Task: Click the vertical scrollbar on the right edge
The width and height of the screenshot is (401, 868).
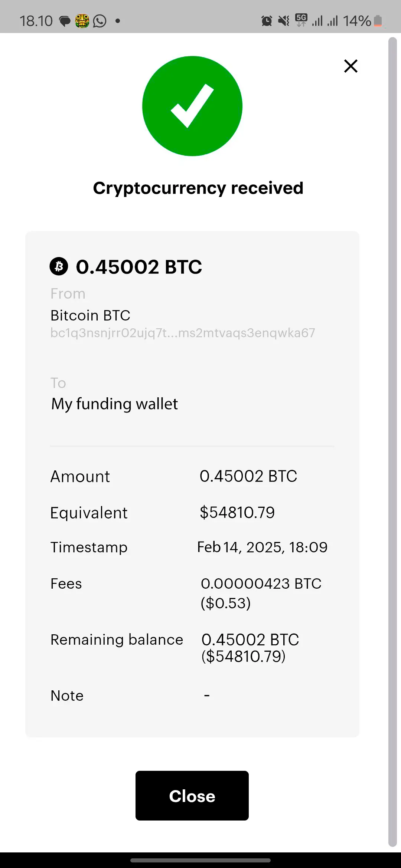Action: coord(392,441)
